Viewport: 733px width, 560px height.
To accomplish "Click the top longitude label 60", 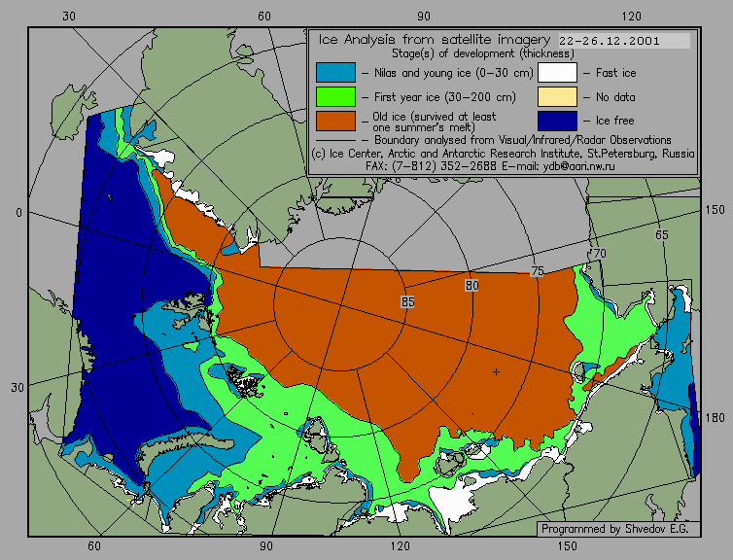I will click(264, 16).
